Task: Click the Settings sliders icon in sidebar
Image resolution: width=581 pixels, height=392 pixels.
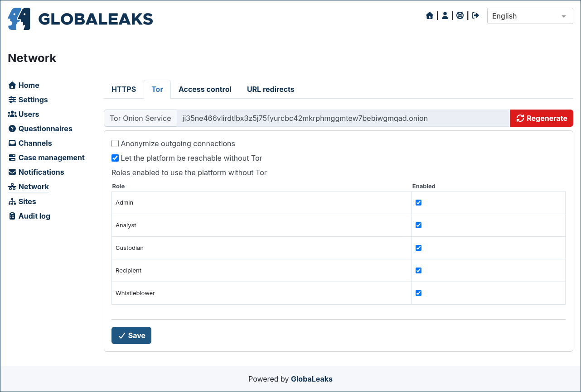Action: coord(12,100)
